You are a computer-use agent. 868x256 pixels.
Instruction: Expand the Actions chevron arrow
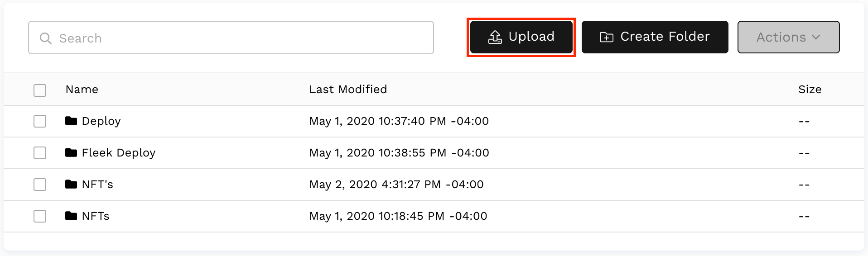(816, 37)
